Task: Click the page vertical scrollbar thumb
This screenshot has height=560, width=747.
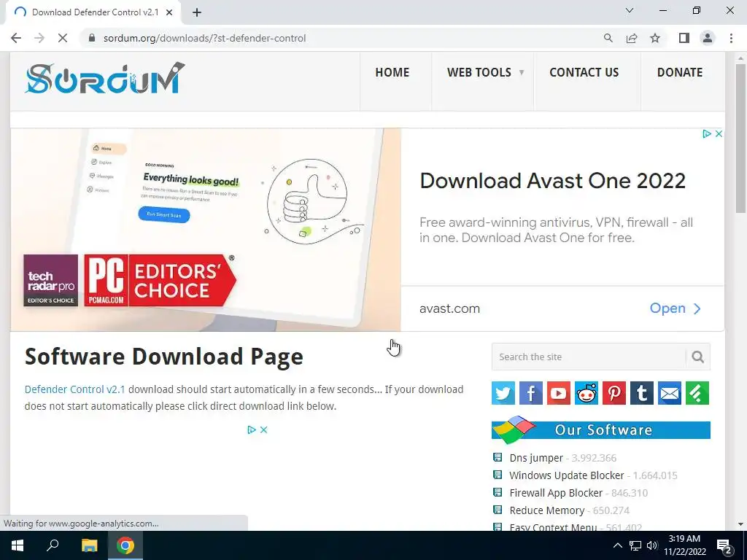Action: [740, 138]
